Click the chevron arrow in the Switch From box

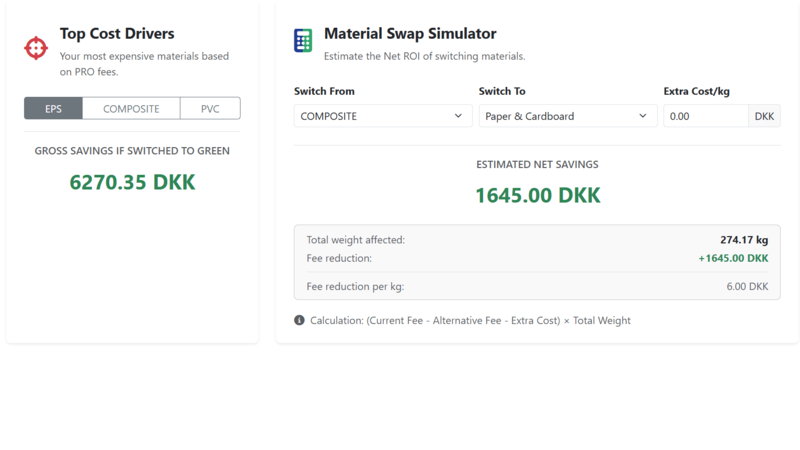pyautogui.click(x=459, y=116)
